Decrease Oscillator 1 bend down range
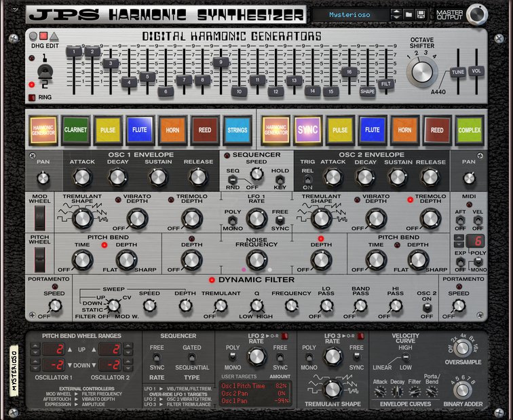Viewport: 513px width, 420px height. [x=35, y=368]
